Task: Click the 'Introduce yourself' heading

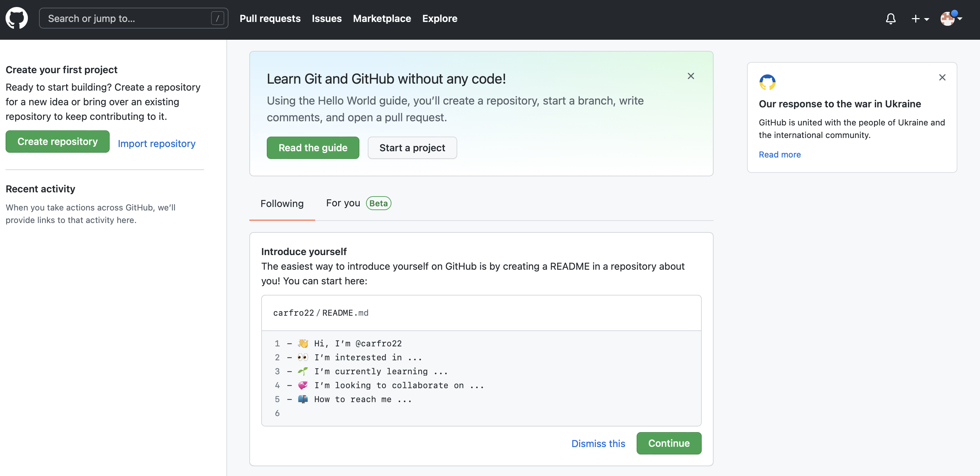Action: 304,252
